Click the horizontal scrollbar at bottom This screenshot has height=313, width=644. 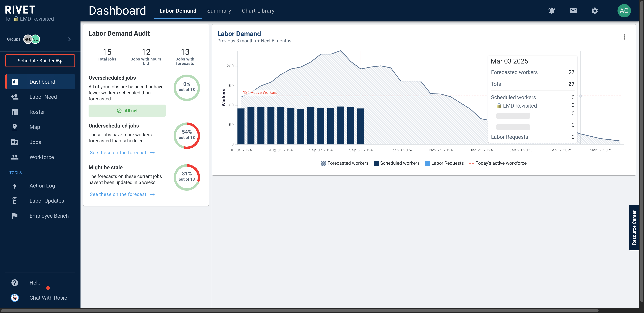click(300, 310)
